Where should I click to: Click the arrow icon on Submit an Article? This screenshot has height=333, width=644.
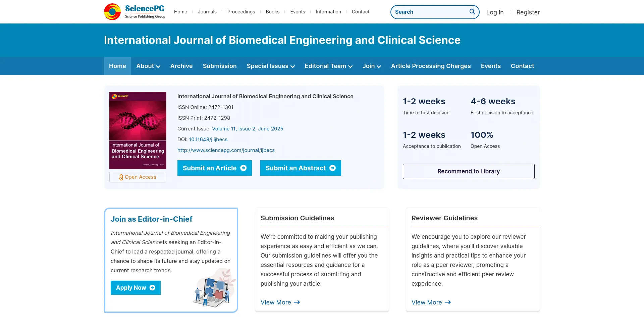(244, 168)
